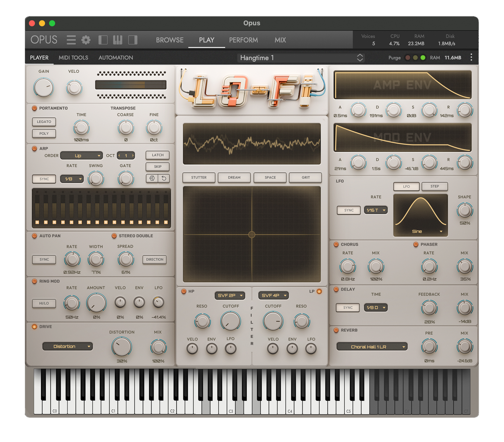The height and width of the screenshot is (442, 504).
Task: Reset arp steps with circular arrow icon
Action: coord(164,178)
